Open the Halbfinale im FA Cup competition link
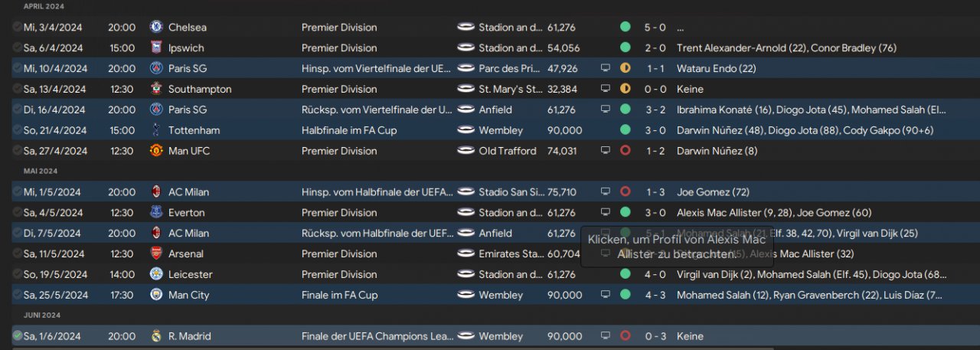The image size is (980, 350). coord(349,130)
